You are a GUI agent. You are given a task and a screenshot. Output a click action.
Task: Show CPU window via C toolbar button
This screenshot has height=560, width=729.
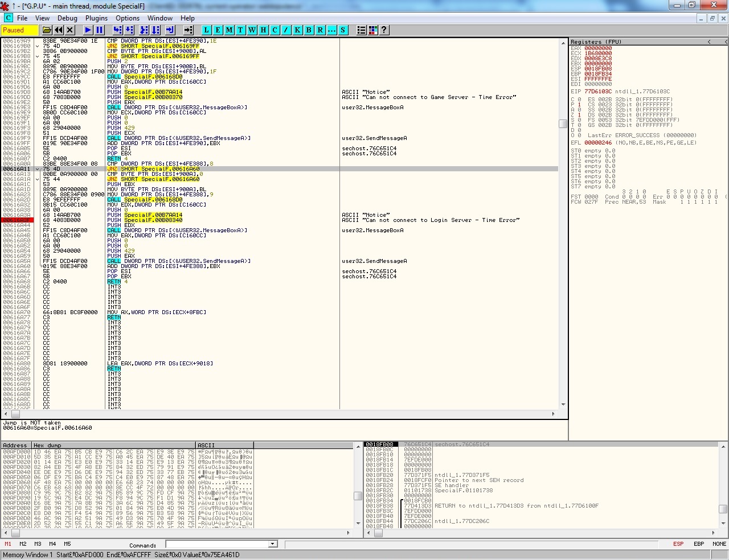(x=275, y=30)
